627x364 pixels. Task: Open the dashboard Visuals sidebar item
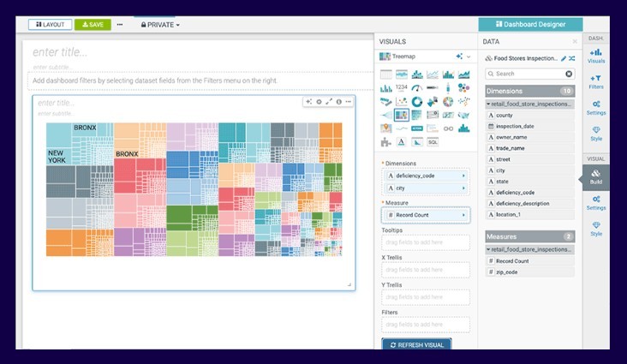coord(596,56)
